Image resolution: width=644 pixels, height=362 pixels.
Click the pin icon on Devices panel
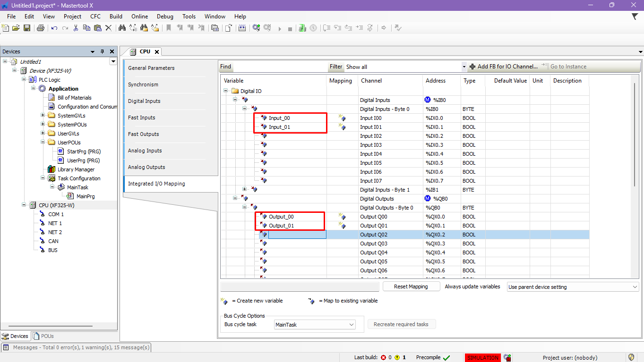click(102, 51)
